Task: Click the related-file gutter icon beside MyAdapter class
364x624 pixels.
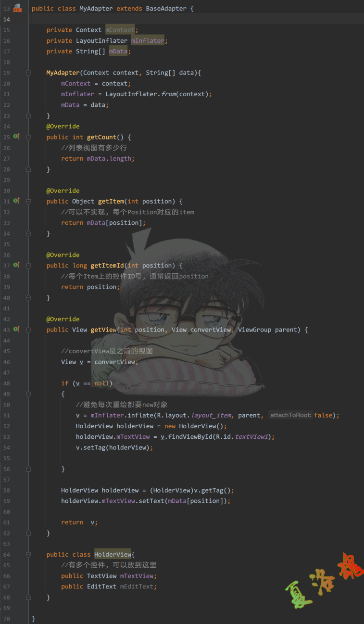Action: (17, 8)
